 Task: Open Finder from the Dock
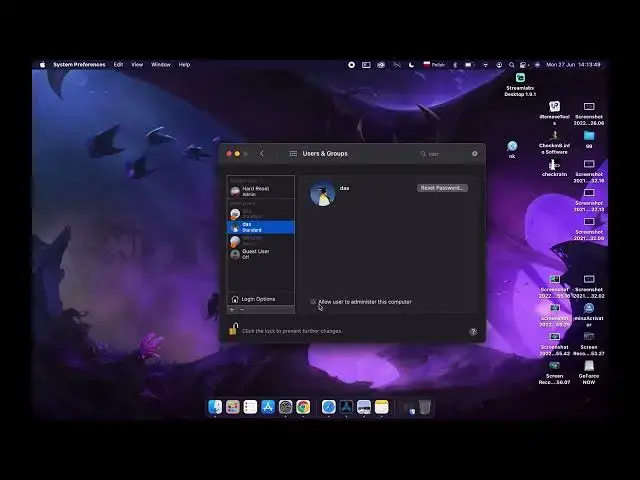point(215,407)
